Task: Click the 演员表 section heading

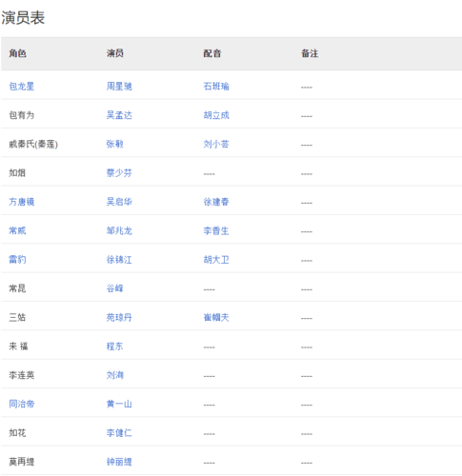Action: [23, 18]
